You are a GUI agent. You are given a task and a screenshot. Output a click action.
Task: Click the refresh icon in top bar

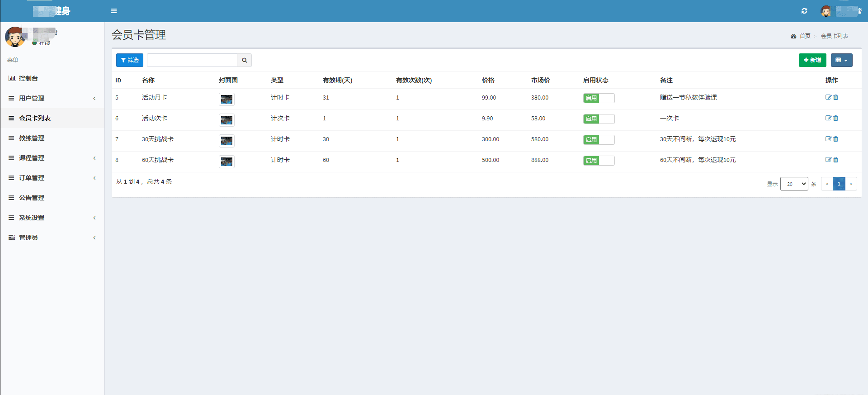[804, 11]
